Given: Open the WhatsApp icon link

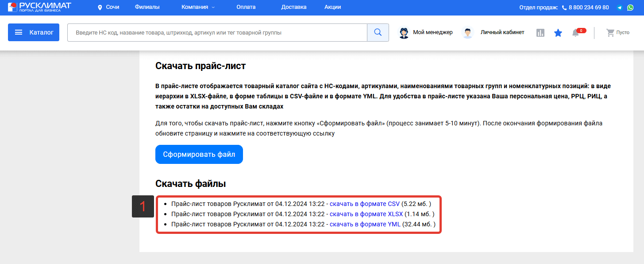Looking at the screenshot, I should [630, 8].
